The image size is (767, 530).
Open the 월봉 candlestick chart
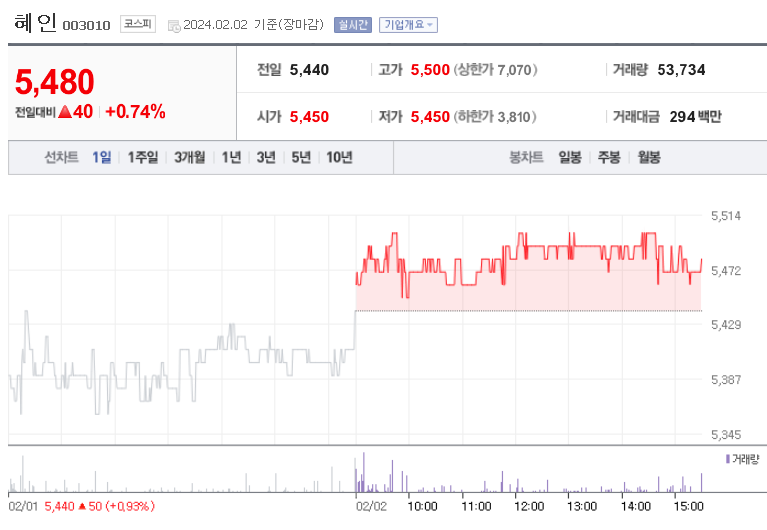click(649, 157)
